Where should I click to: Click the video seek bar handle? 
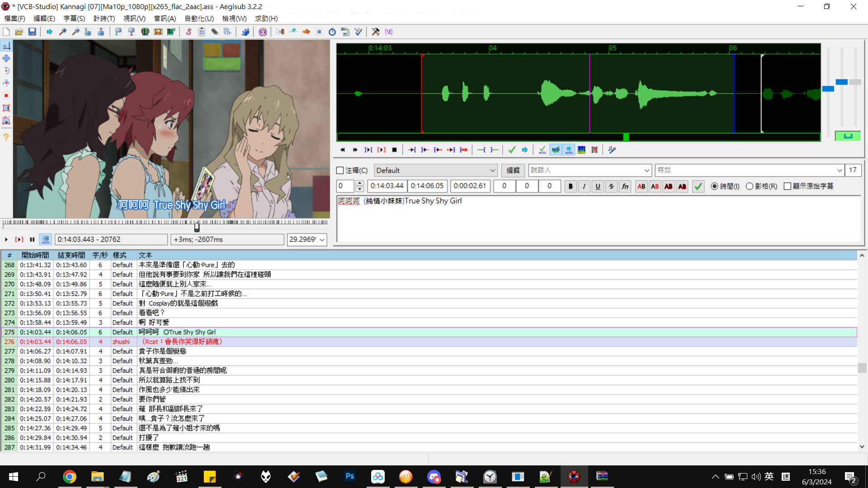[x=197, y=226]
